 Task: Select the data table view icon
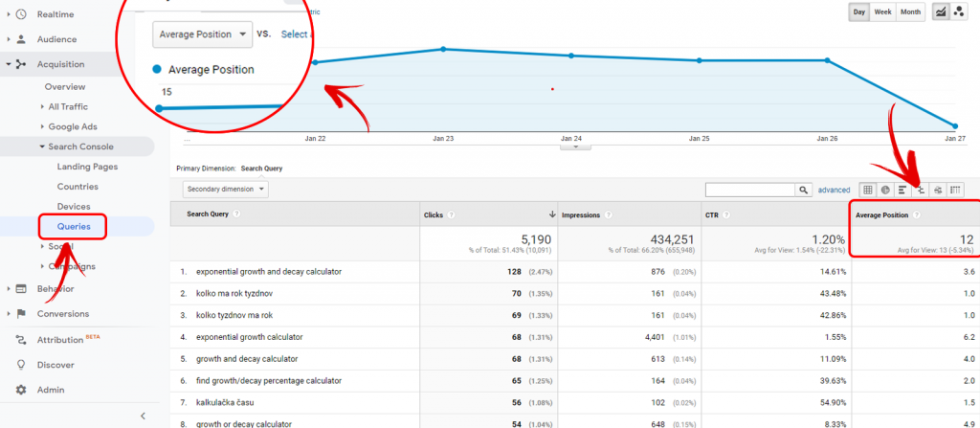[x=868, y=190]
